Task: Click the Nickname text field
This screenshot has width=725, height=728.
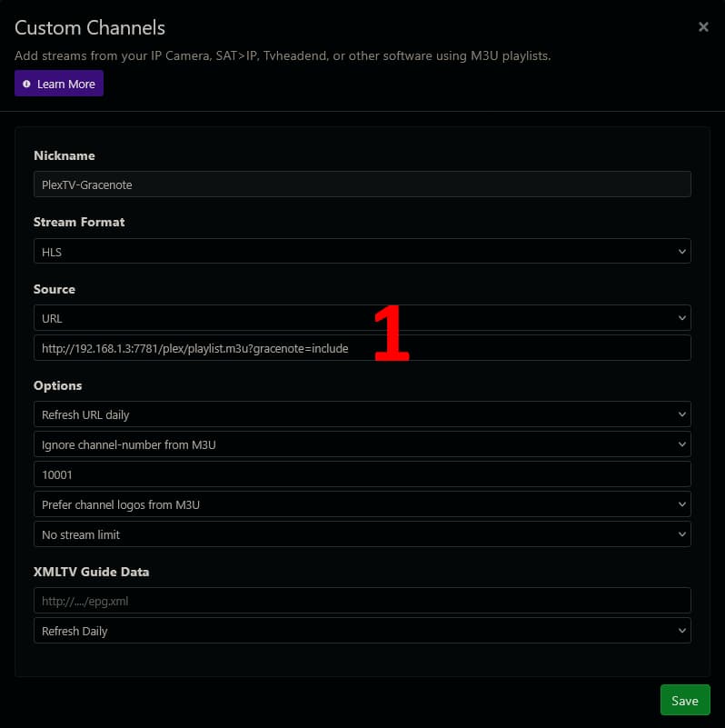Action: point(362,184)
